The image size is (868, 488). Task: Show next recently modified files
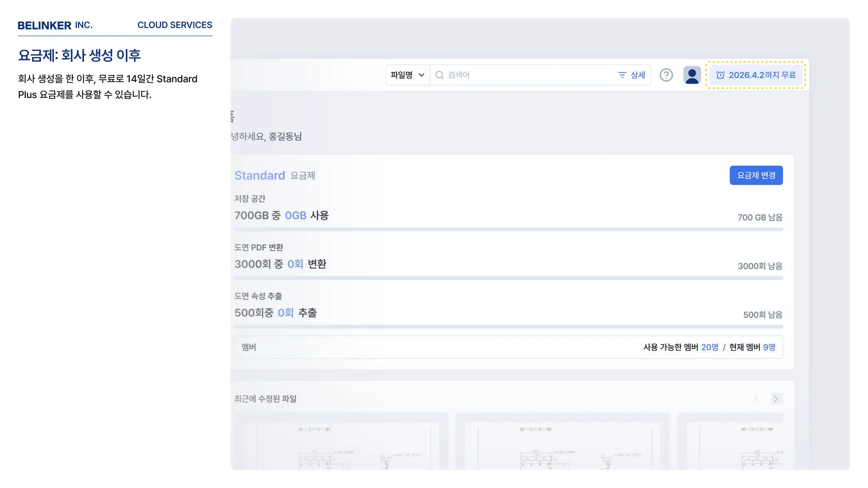[x=776, y=399]
